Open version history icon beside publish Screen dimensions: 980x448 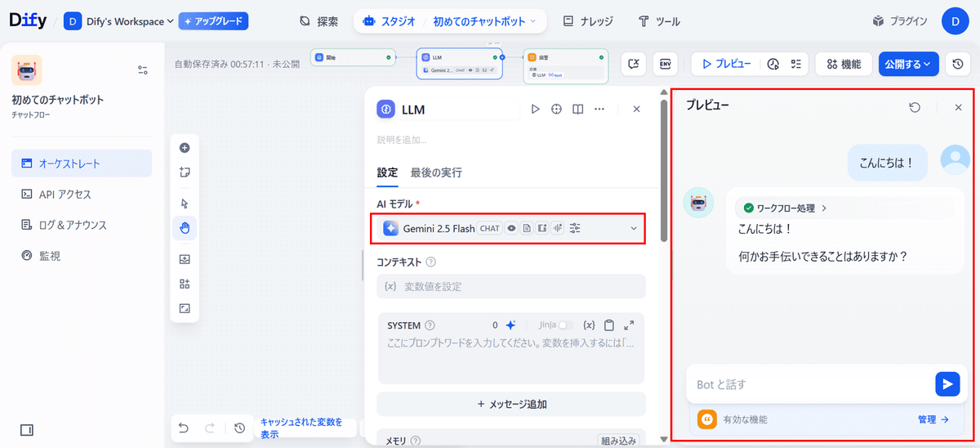[958, 64]
